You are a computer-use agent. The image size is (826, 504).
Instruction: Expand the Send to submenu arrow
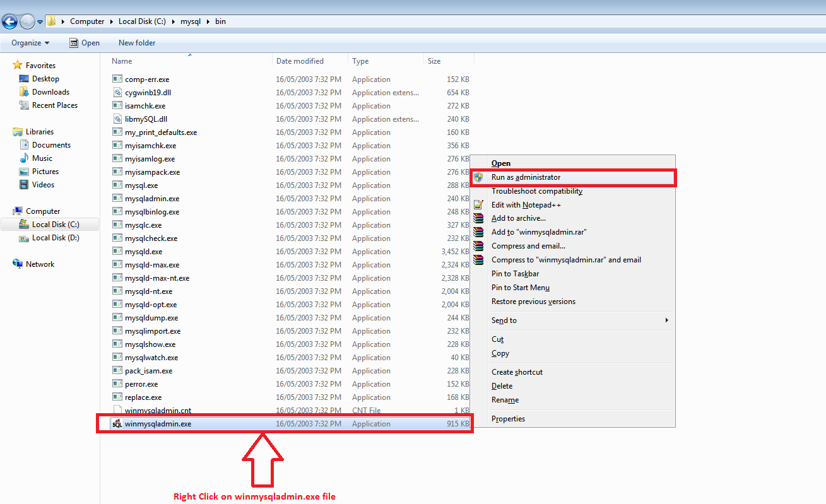point(667,320)
